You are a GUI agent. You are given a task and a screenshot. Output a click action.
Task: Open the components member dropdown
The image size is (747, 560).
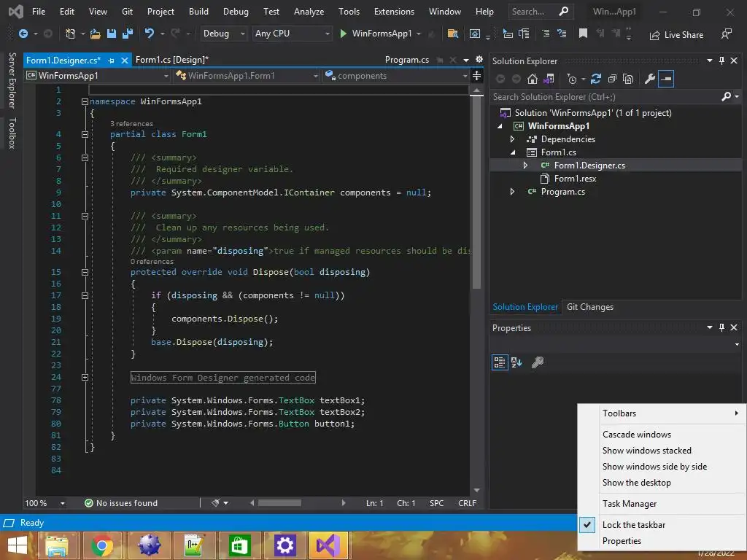(396, 76)
